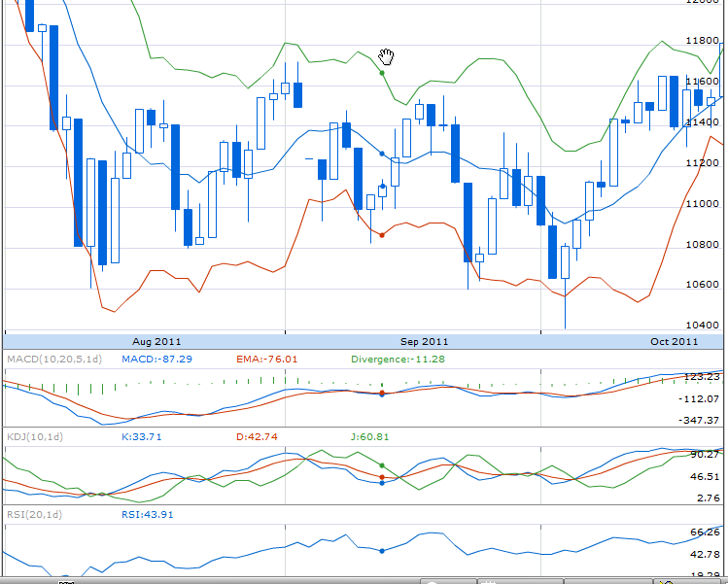The height and width of the screenshot is (584, 728).
Task: Click the Aug 2011 date axis label
Action: point(156,342)
